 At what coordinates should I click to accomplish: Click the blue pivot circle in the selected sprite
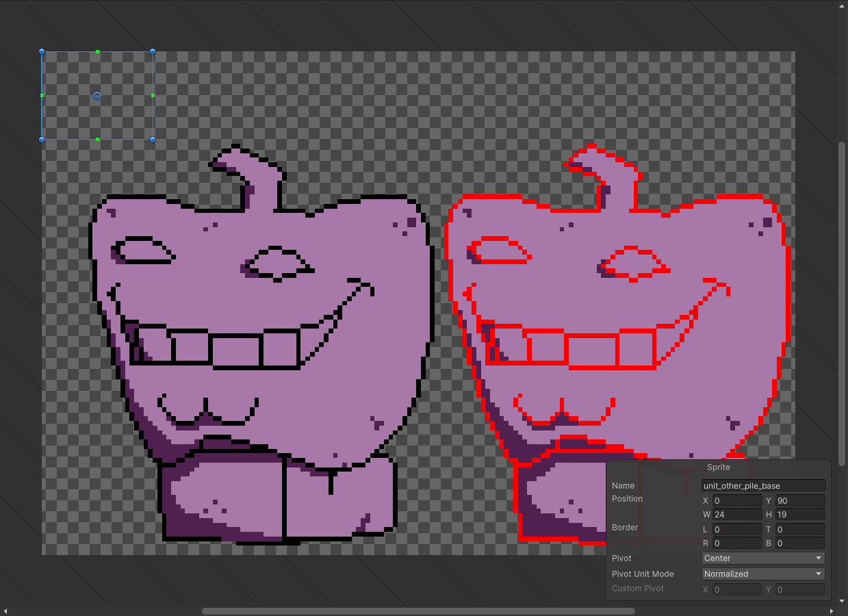[97, 96]
